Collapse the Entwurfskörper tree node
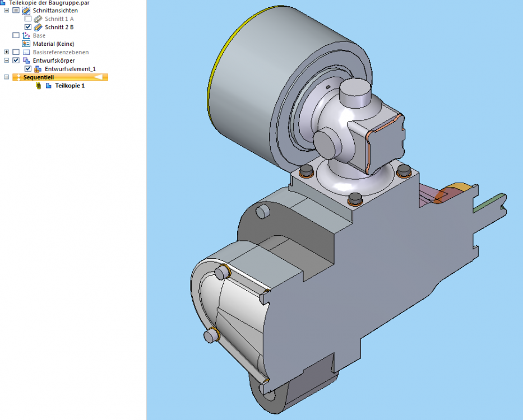The width and height of the screenshot is (523, 420). point(6,60)
